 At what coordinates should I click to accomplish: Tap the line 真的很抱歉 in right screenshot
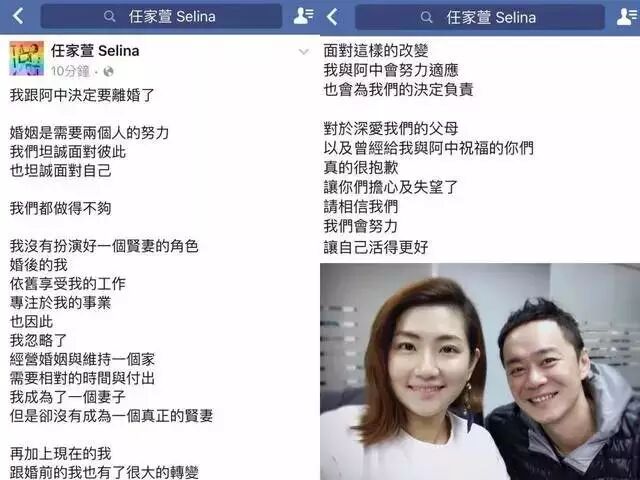coord(361,168)
